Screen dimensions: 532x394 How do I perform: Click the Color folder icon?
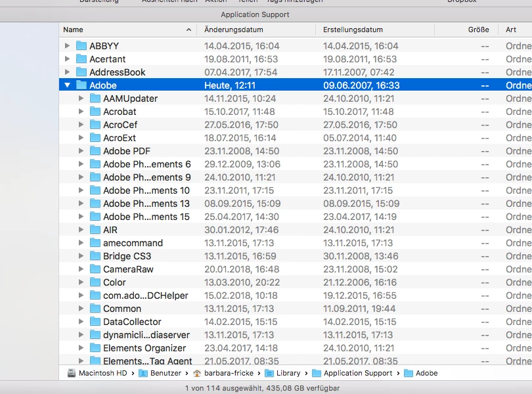[x=95, y=282]
